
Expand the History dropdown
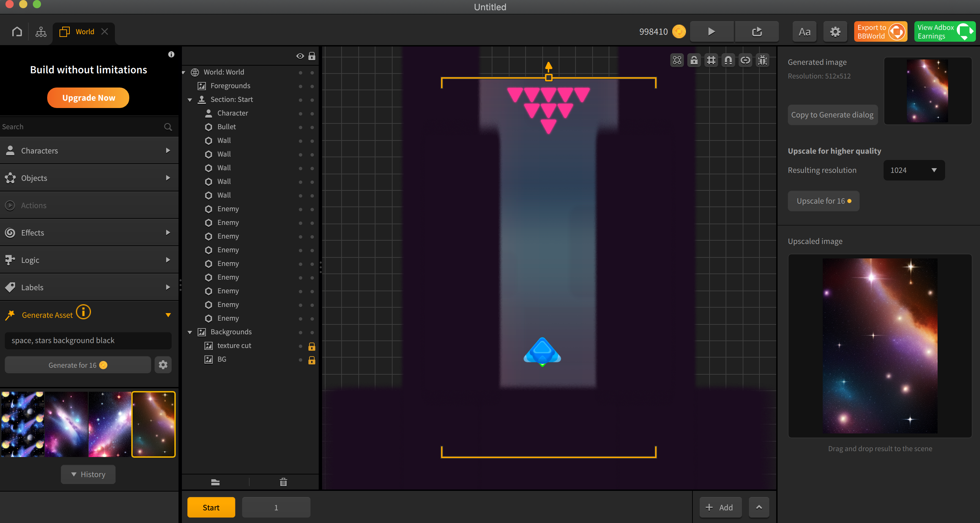88,474
